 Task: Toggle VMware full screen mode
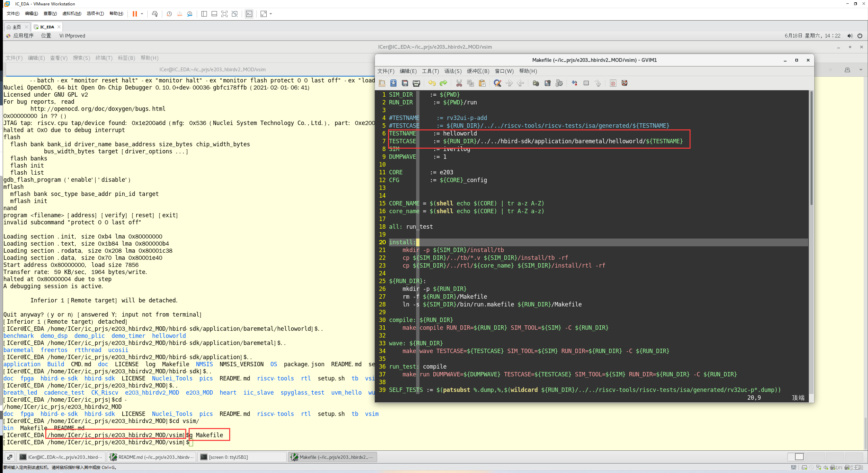(224, 14)
